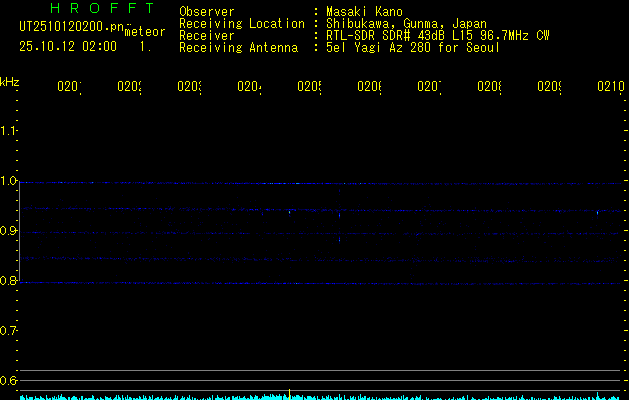Click the Observer field label
This screenshot has width=629, height=400.
pyautogui.click(x=206, y=12)
